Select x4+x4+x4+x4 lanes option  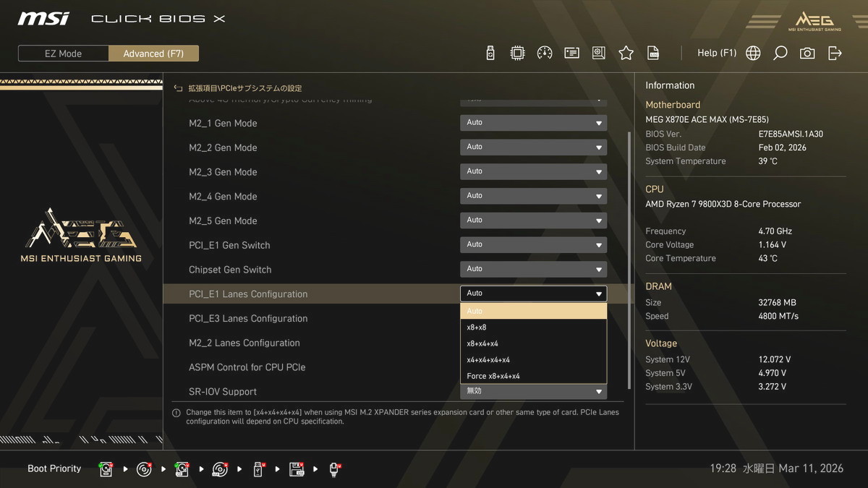click(x=533, y=360)
